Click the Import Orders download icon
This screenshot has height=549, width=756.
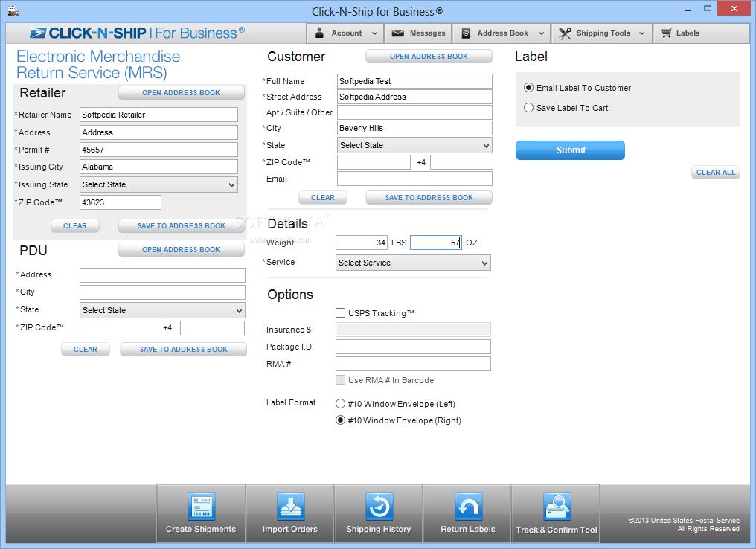click(x=290, y=507)
